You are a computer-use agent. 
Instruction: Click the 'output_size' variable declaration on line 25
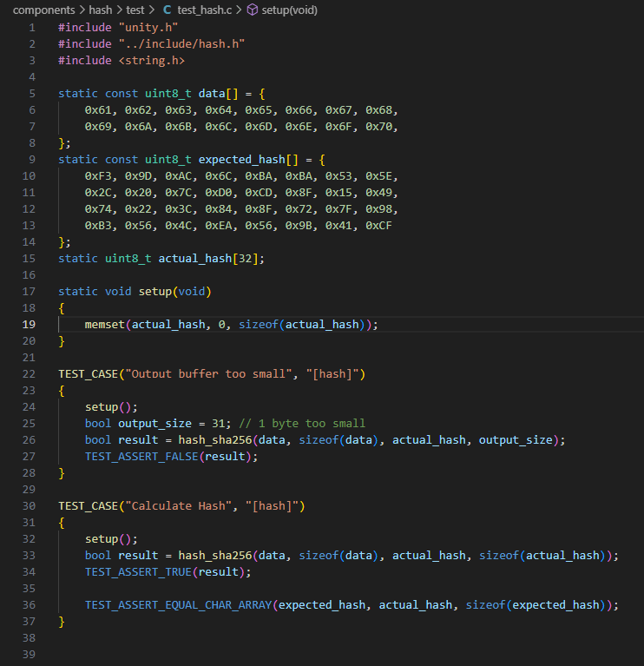[x=154, y=424]
